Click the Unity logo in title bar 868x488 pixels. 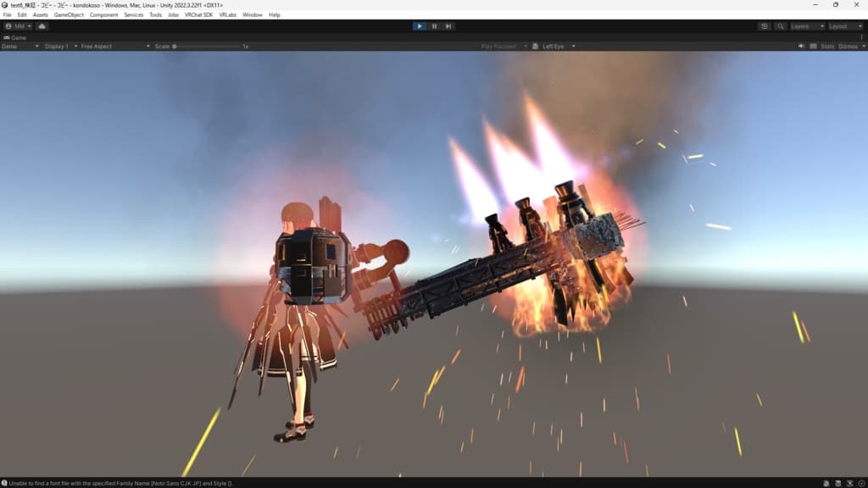5,5
